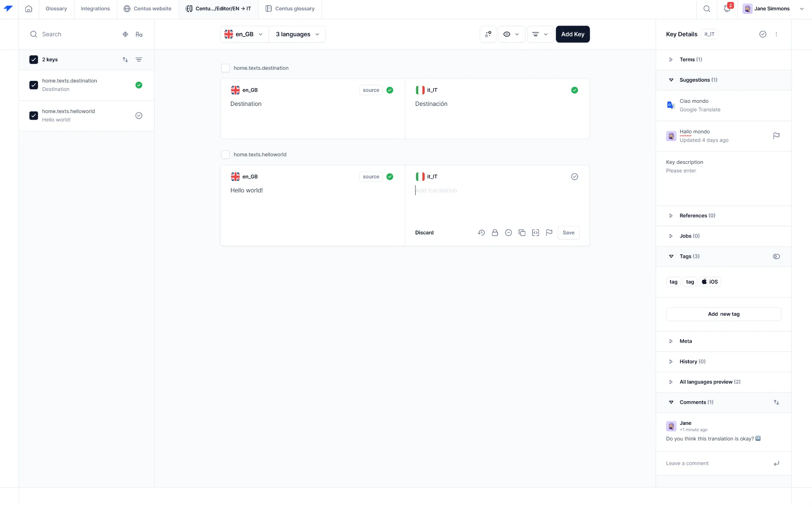
Task: Type in the Leave a comment field
Action: tap(714, 463)
